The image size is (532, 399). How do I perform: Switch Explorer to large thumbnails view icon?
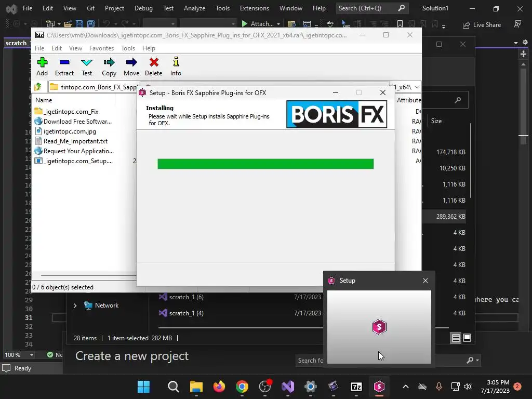coord(467,338)
